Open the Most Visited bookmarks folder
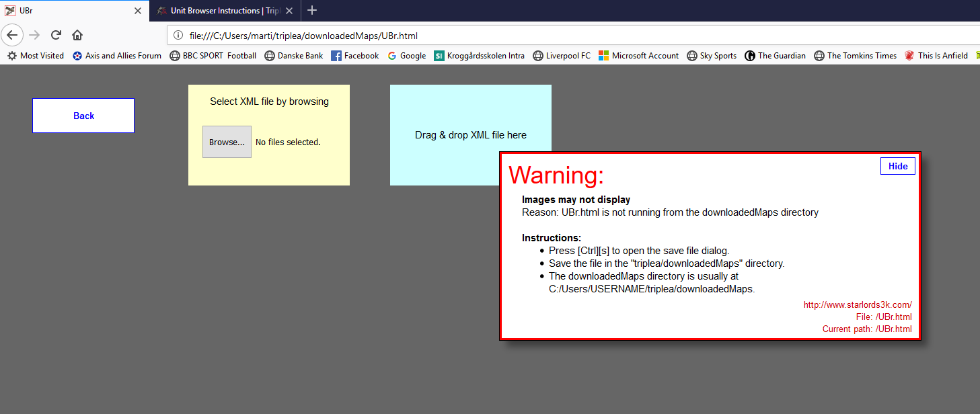The image size is (980, 414). pyautogui.click(x=36, y=56)
